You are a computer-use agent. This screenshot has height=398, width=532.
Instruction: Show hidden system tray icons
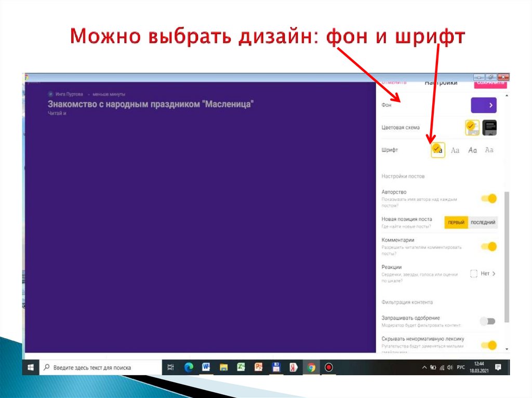click(424, 367)
